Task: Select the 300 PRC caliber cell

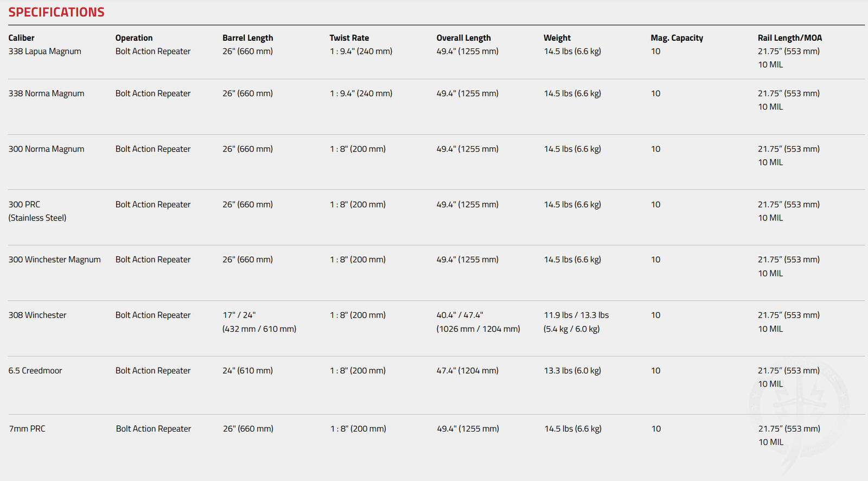Action: point(37,211)
